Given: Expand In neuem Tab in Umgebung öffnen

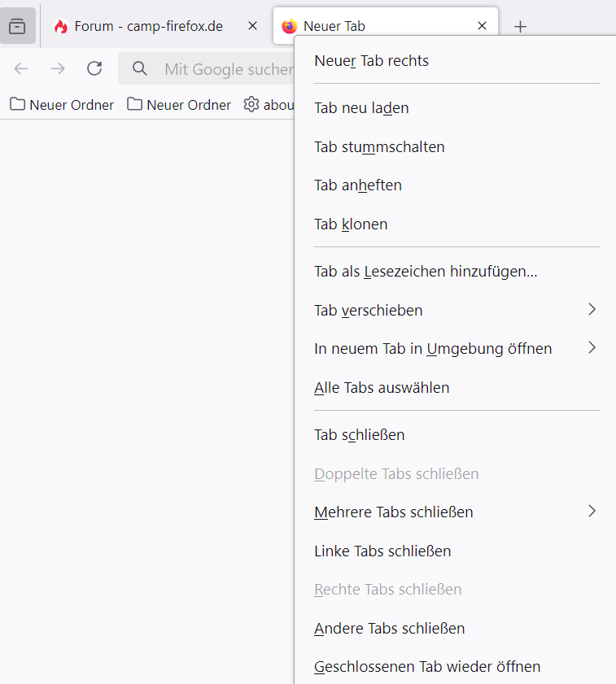Looking at the screenshot, I should (456, 349).
